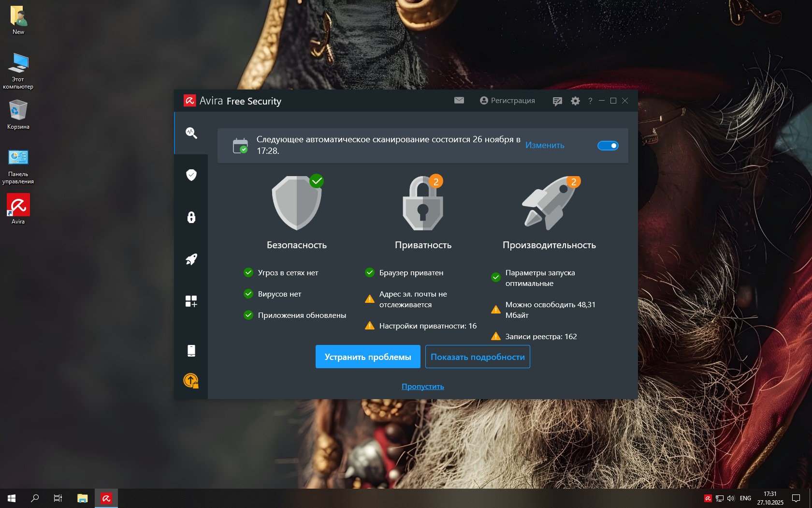Open Task View on the taskbar
The height and width of the screenshot is (508, 812).
point(58,498)
